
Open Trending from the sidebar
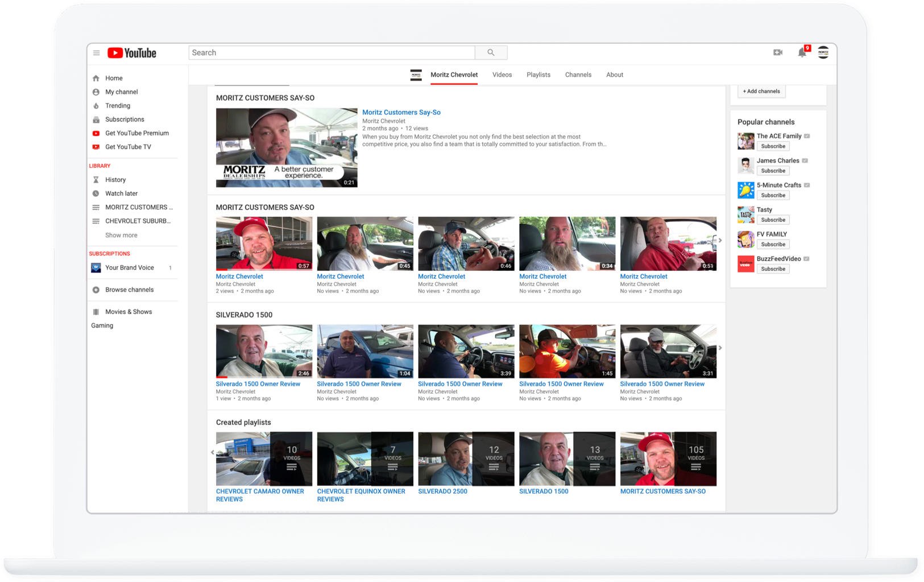pos(118,105)
